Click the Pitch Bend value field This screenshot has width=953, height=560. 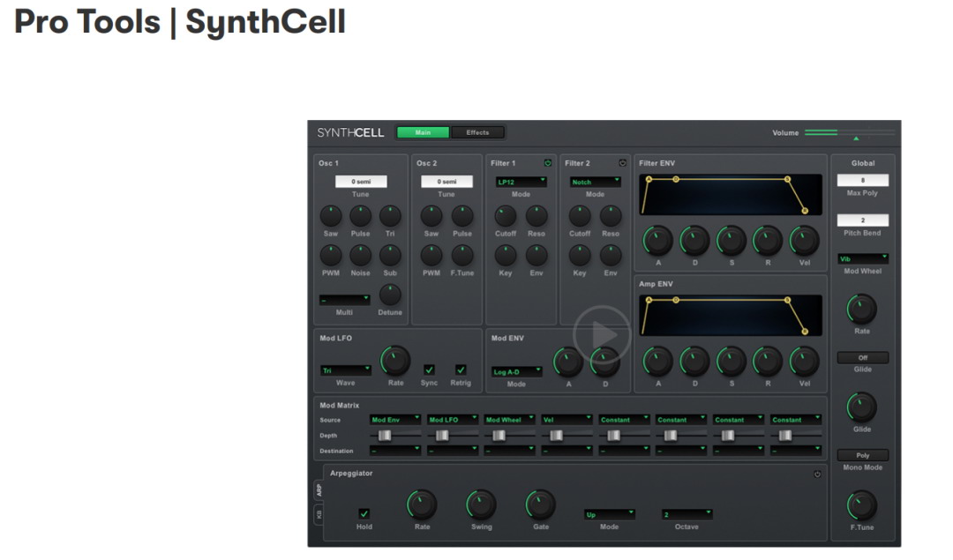tap(862, 220)
